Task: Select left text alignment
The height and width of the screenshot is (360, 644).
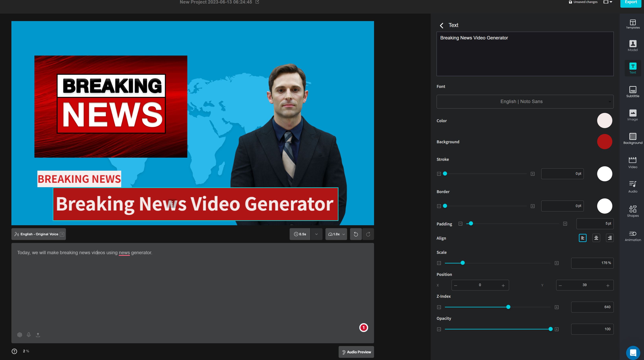Action: click(x=582, y=238)
